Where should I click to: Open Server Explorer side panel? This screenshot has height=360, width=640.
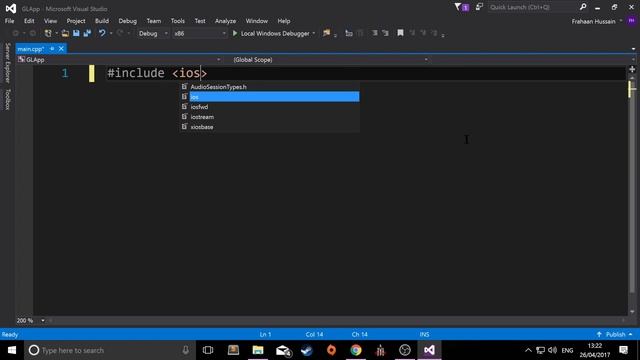[x=7, y=63]
